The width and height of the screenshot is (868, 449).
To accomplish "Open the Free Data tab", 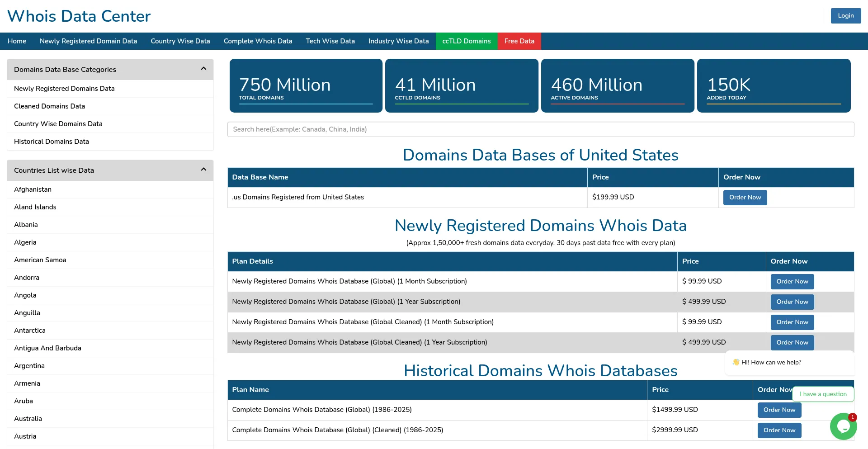I will point(519,41).
